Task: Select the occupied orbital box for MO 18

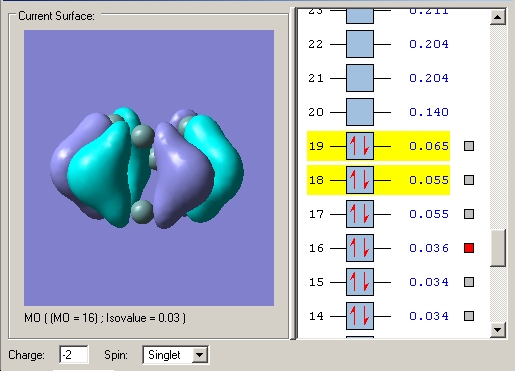Action: point(360,180)
